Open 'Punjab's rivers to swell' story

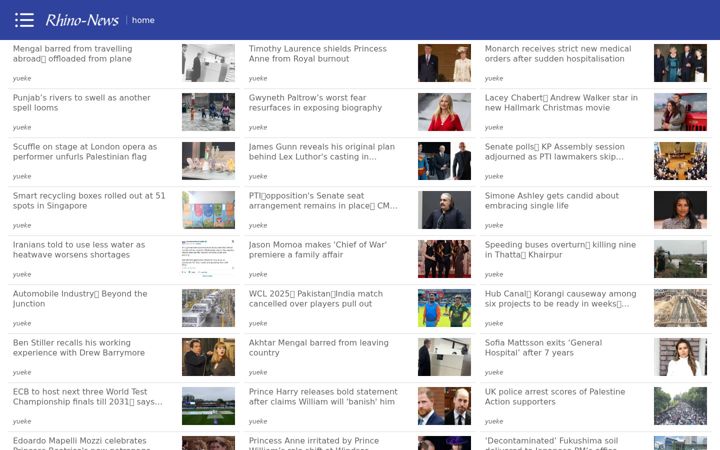point(82,103)
